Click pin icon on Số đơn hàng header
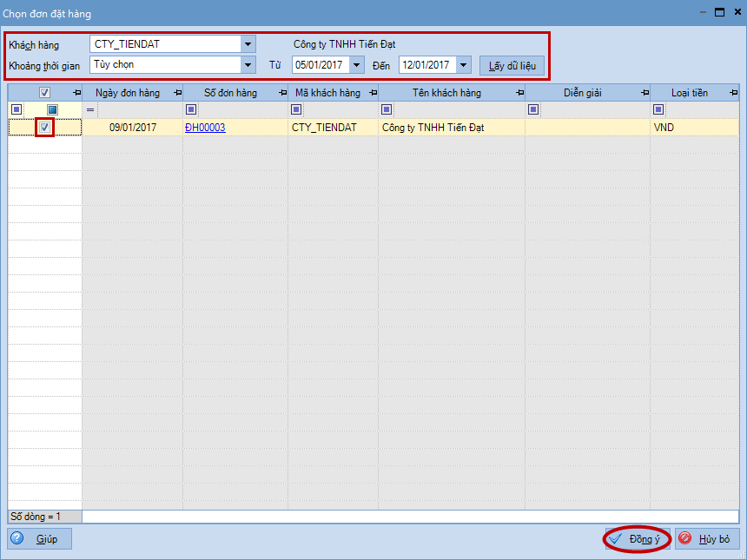747x560 pixels. click(282, 93)
